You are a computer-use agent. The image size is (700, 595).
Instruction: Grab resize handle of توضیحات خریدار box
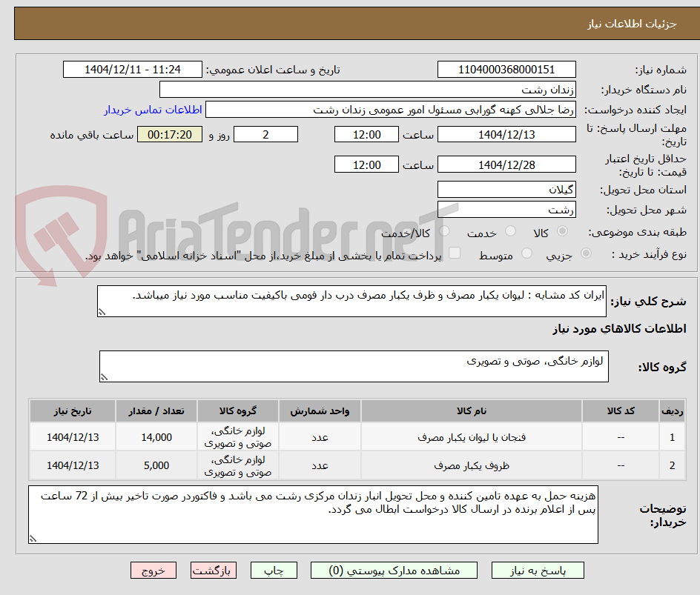click(x=33, y=539)
